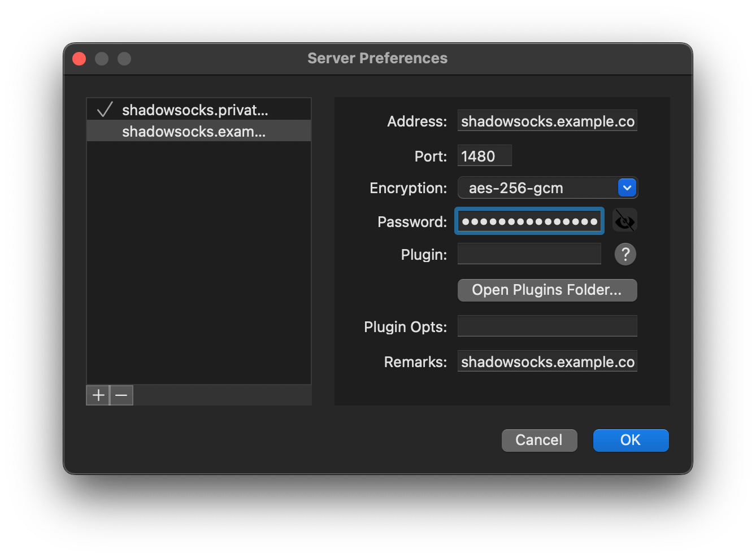Image resolution: width=756 pixels, height=558 pixels.
Task: Add a new server with plus button
Action: click(98, 395)
